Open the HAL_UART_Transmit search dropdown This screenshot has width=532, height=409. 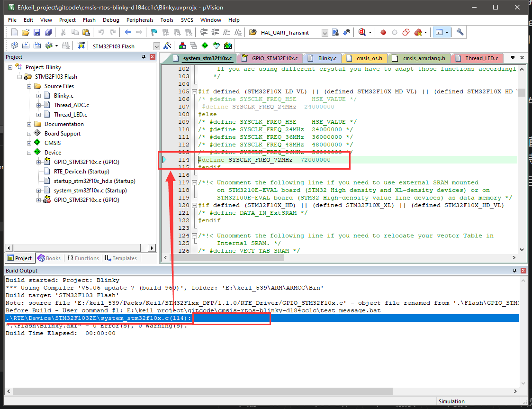pyautogui.click(x=325, y=33)
